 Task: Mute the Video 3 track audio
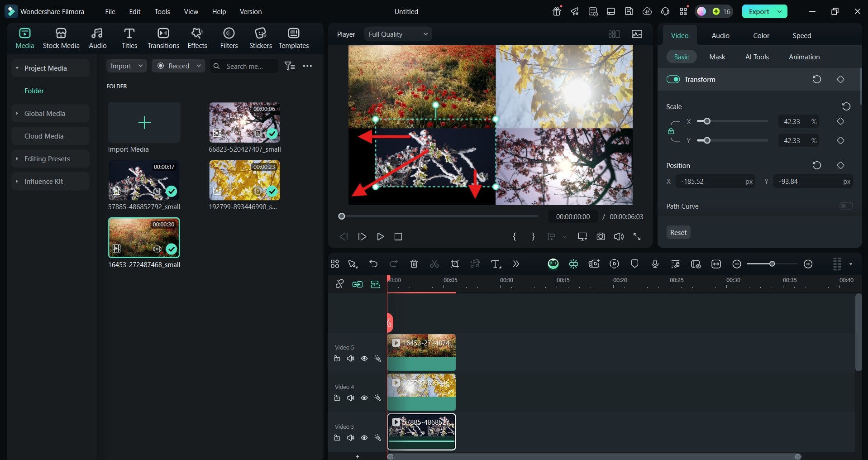[351, 438]
